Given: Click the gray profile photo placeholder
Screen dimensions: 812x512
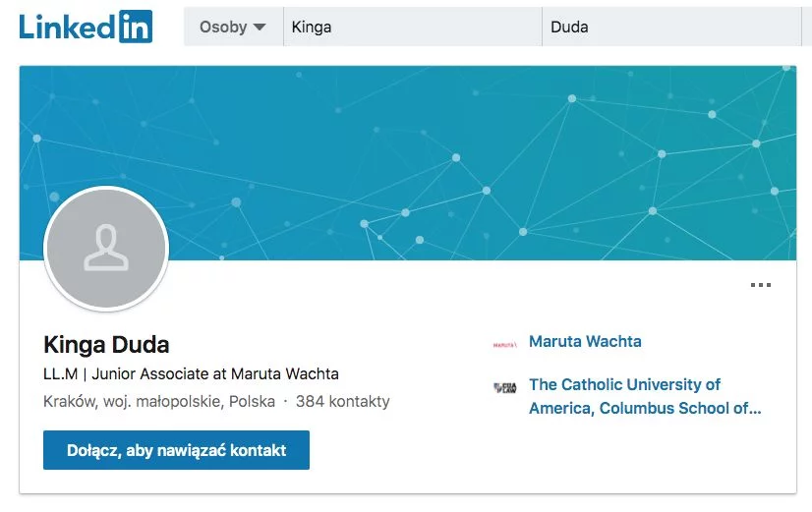Looking at the screenshot, I should (x=107, y=249).
